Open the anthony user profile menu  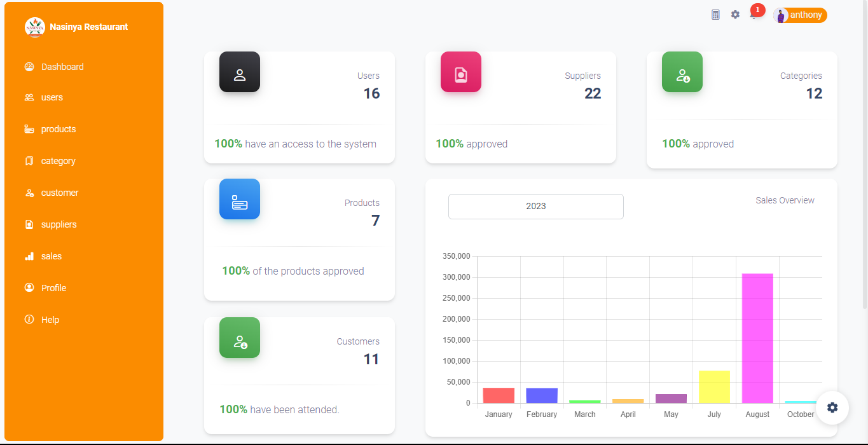point(800,15)
